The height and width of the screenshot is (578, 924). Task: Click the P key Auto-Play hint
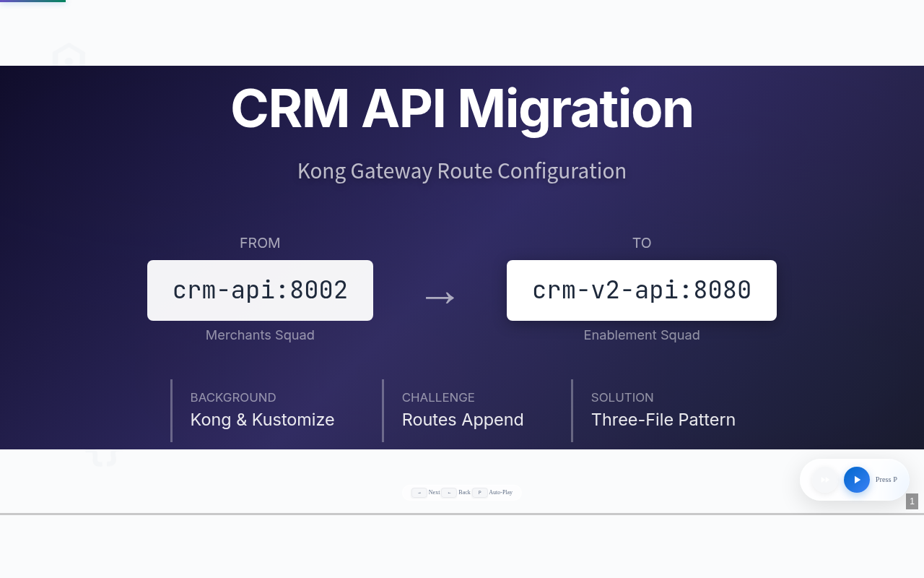click(479, 493)
